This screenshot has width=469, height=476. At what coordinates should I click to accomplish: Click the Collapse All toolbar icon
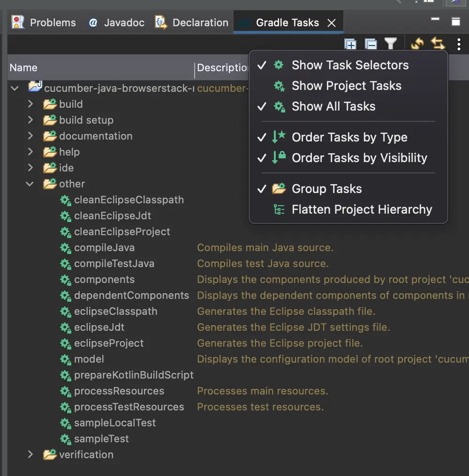coord(371,45)
